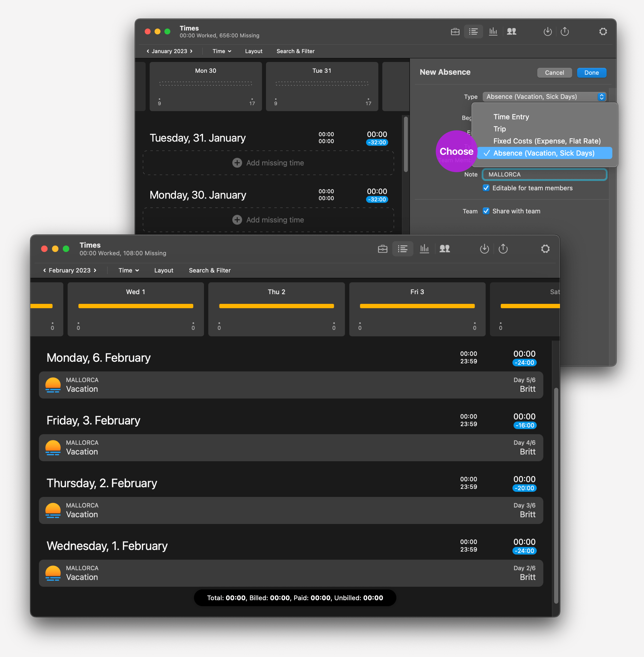Select Tue 31 day card in January window
The height and width of the screenshot is (657, 644).
pyautogui.click(x=322, y=87)
